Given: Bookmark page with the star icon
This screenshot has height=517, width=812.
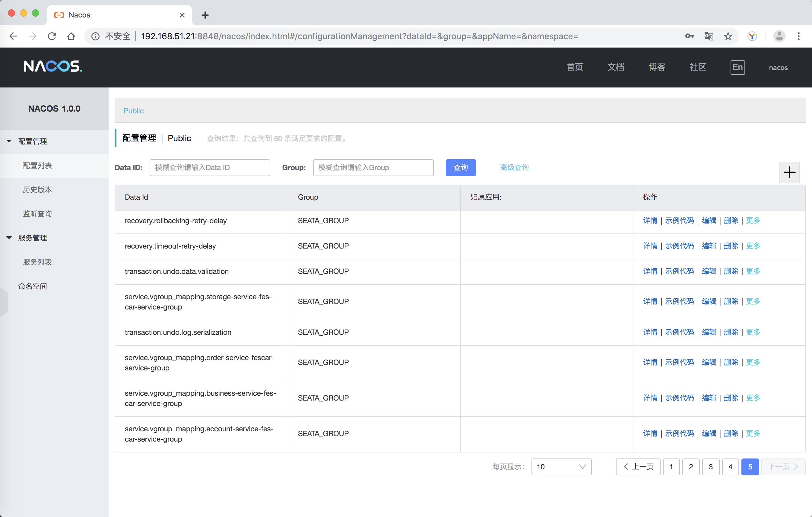Looking at the screenshot, I should coord(728,36).
